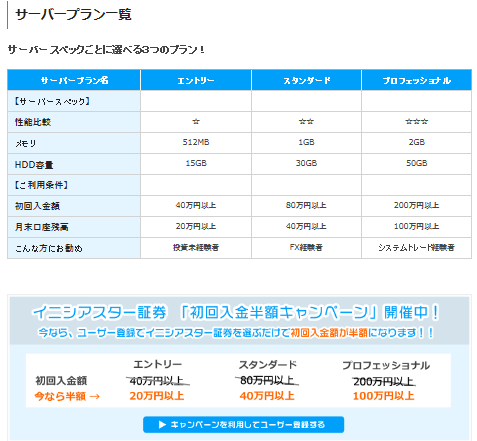Click the 30GB HDD cell
The height and width of the screenshot is (441, 477).
(306, 163)
